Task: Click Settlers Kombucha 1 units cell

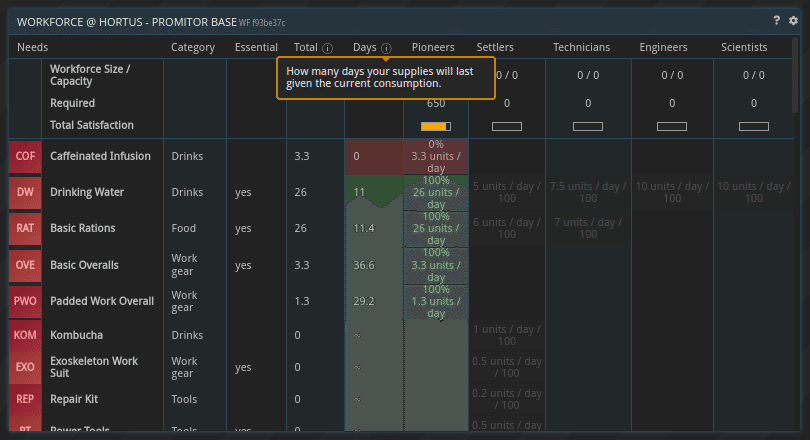Action: coord(507,335)
